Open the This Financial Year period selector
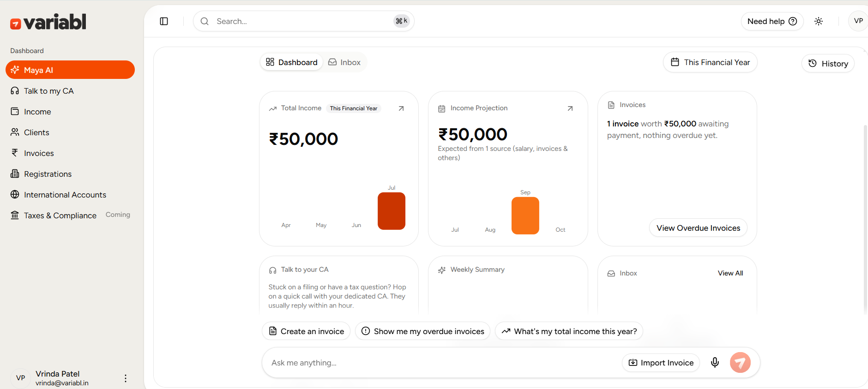The width and height of the screenshot is (868, 389). 710,62
